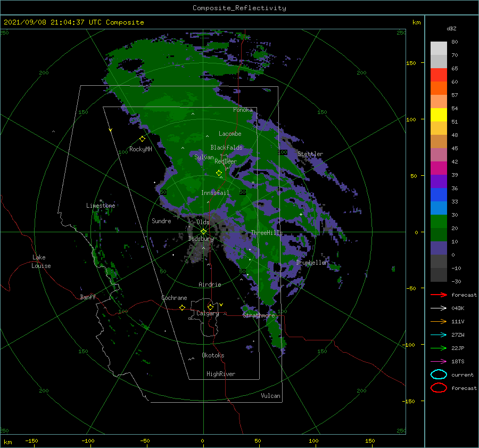Select the dark gray -10 dBZ legend swatch
This screenshot has width=479, height=448.
(439, 274)
